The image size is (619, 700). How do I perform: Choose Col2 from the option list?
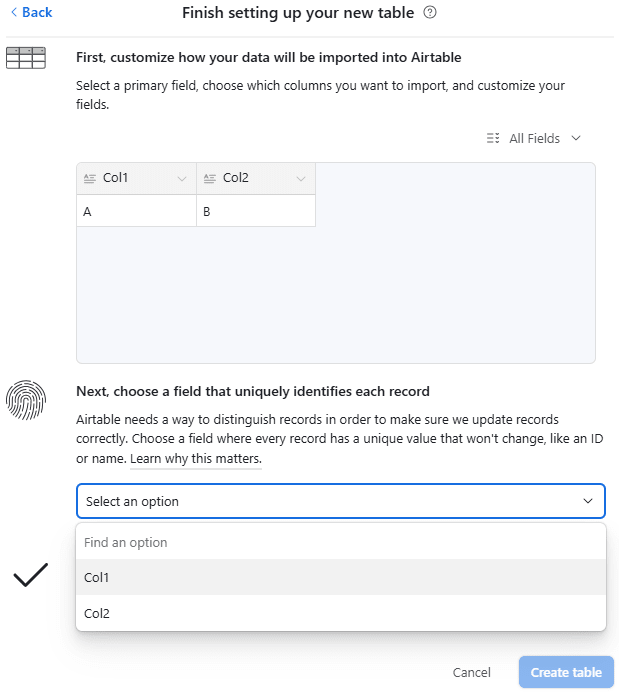coord(340,613)
